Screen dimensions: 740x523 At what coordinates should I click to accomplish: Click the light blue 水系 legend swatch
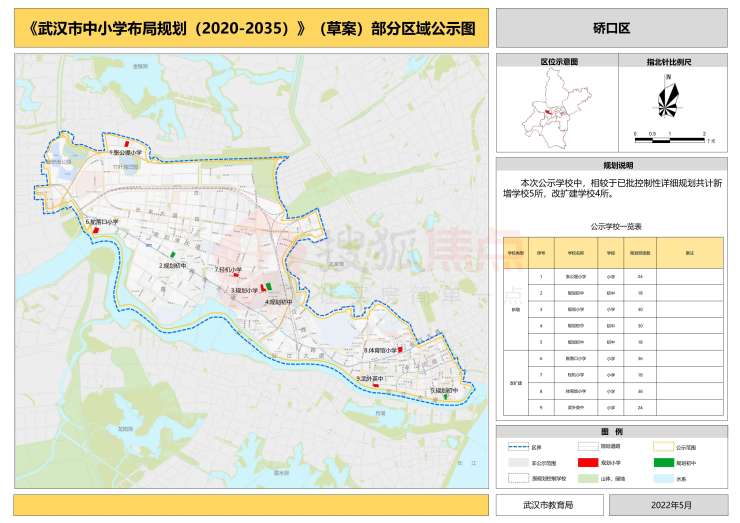(664, 478)
